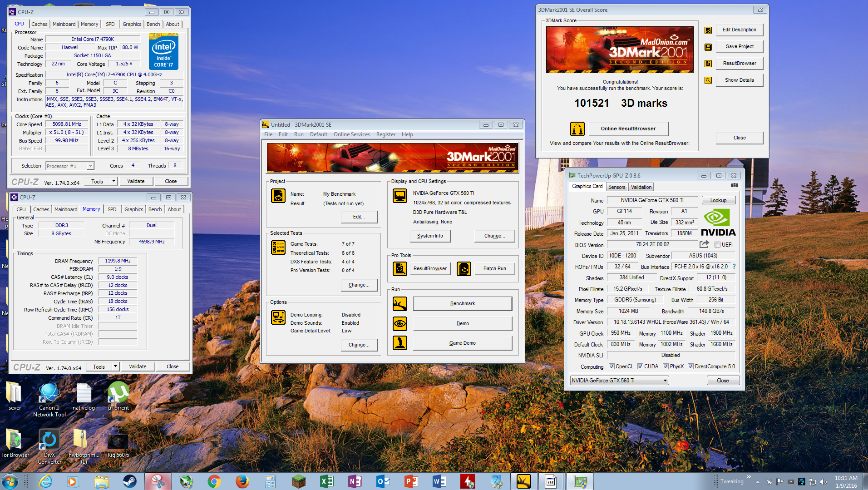Image resolution: width=868 pixels, height=490 pixels.
Task: Click the Edit... button under Project
Action: [359, 217]
